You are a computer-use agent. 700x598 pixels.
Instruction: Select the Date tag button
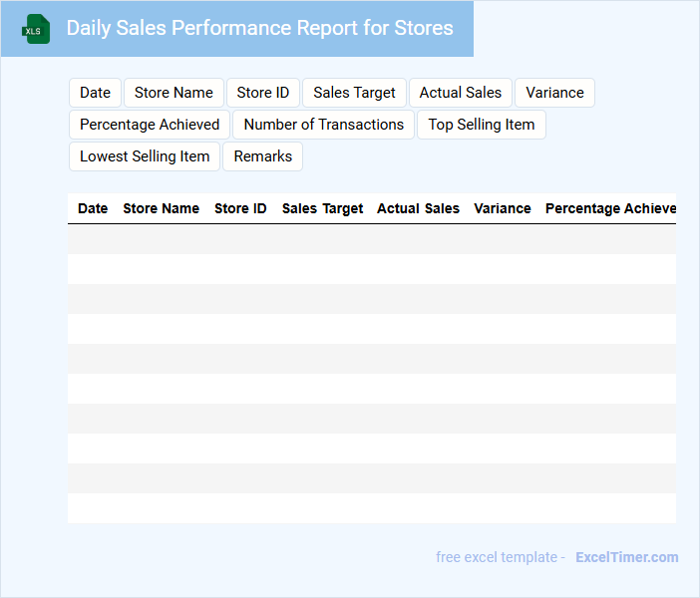[x=95, y=93]
